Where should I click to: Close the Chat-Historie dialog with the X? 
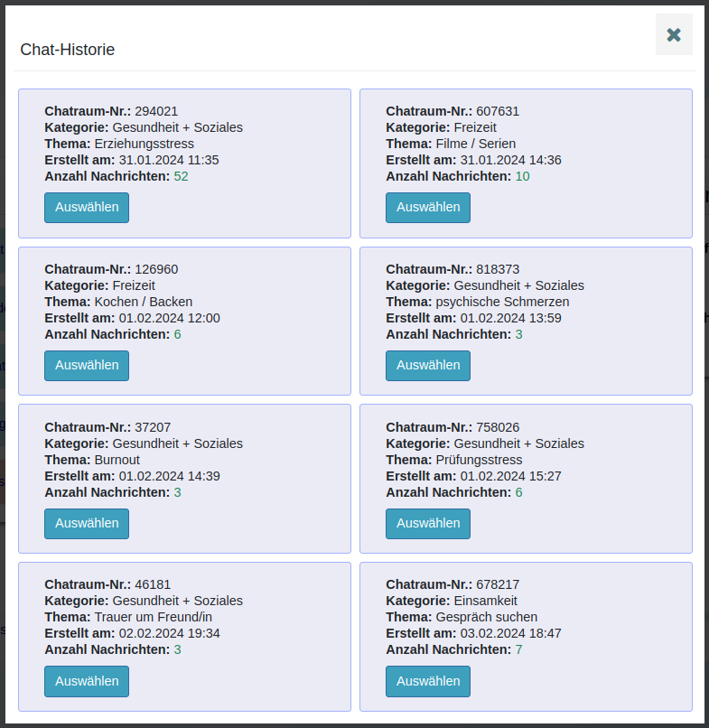pyautogui.click(x=673, y=35)
